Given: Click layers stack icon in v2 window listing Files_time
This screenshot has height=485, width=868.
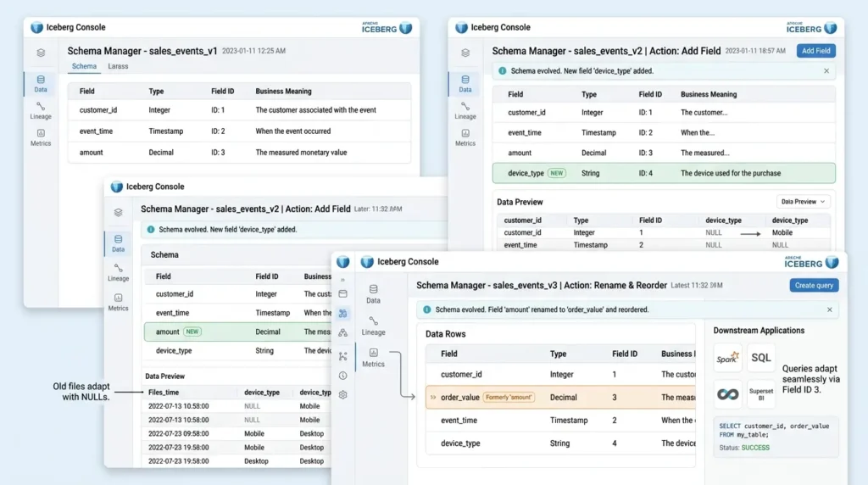Looking at the screenshot, I should (x=118, y=213).
